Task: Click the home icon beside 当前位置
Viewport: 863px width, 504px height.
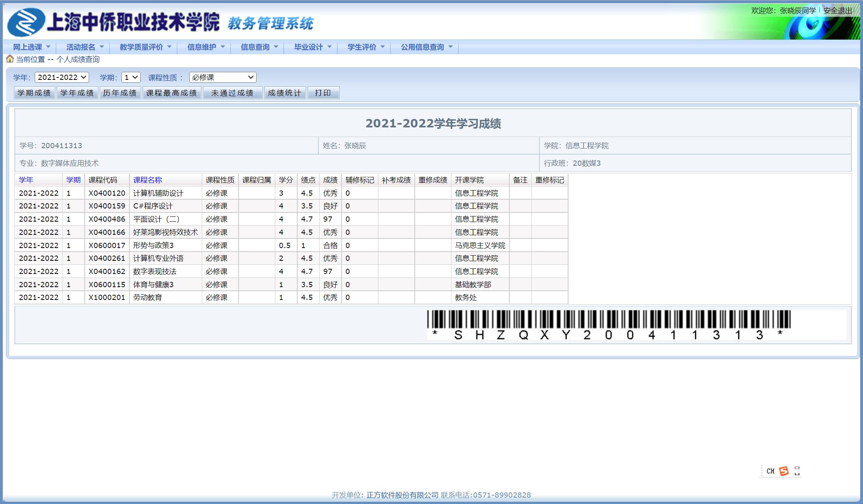Action: (x=10, y=59)
